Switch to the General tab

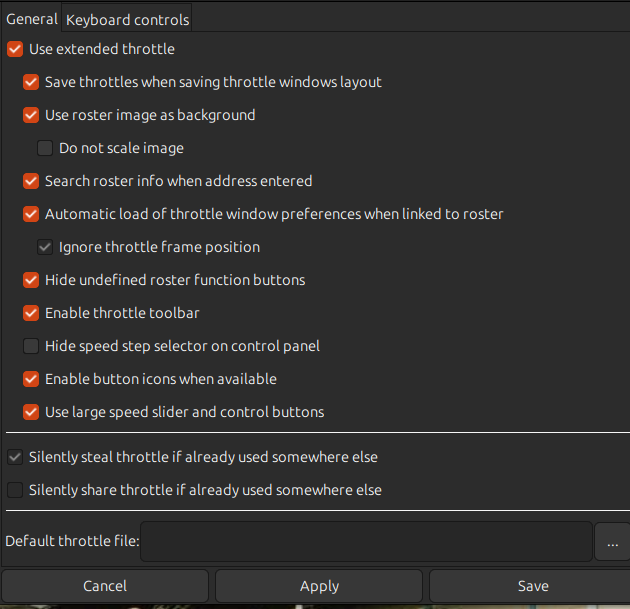point(31,19)
